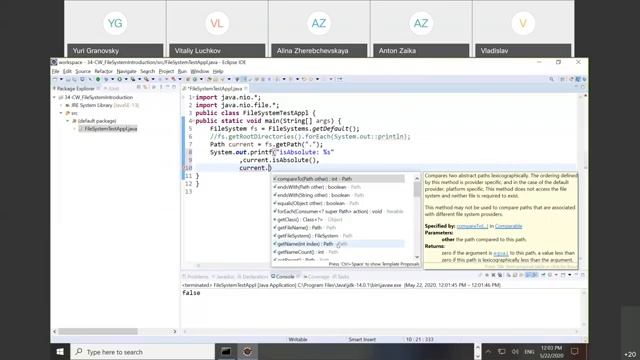Screen dimensions: 640x360
Task: Select endsWith(String other) completion proposal
Action: point(338,195)
